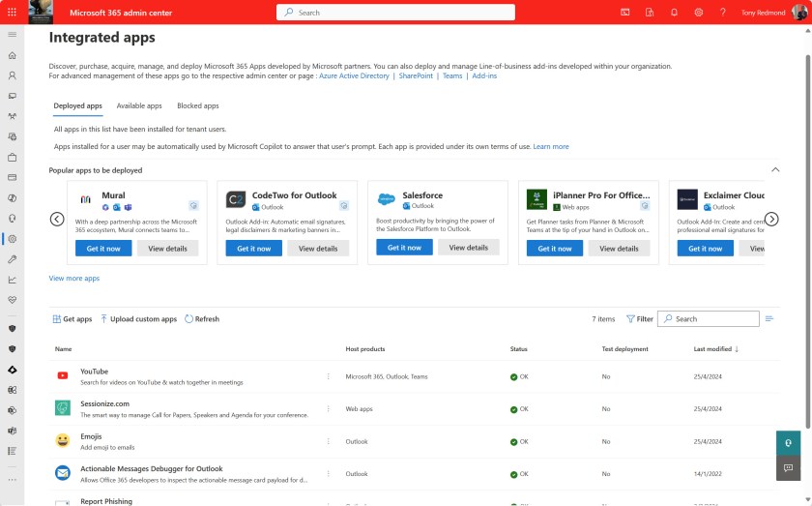Open the Cloud Shell icon in the header
The image size is (812, 506).
(625, 13)
